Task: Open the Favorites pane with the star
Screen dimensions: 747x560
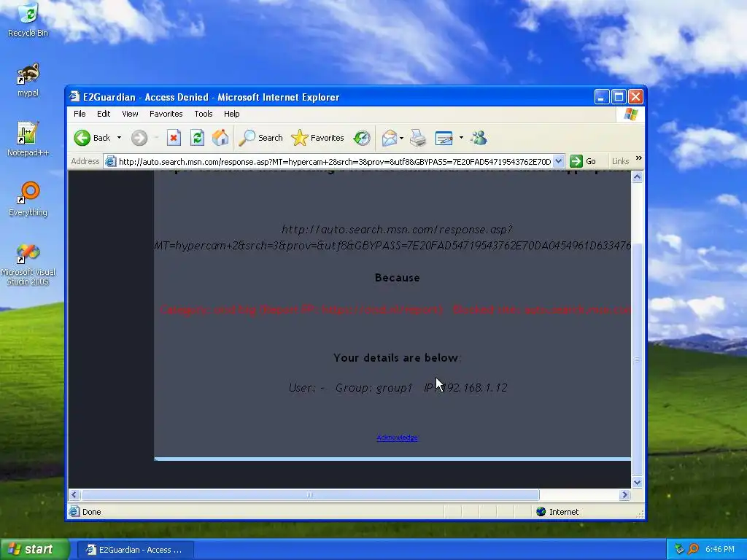Action: 318,138
